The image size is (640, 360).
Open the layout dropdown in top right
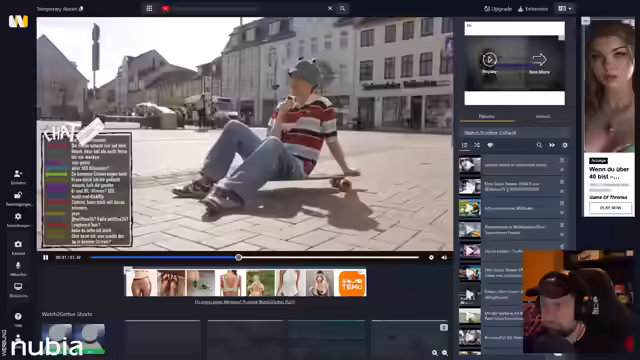pos(565,9)
